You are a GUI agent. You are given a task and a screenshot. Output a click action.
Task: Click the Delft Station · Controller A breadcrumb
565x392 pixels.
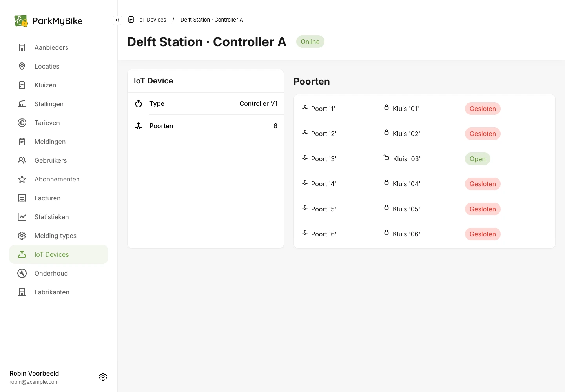tap(211, 20)
